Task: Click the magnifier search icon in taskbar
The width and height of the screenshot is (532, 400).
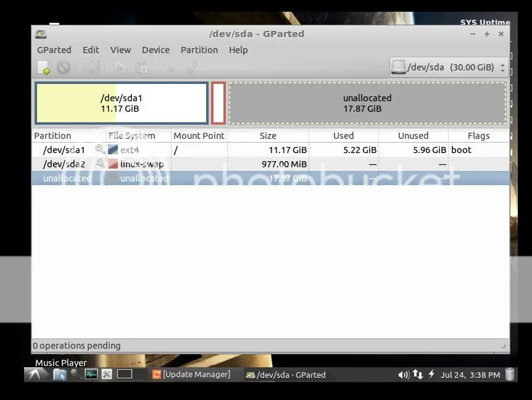Action: [x=75, y=374]
